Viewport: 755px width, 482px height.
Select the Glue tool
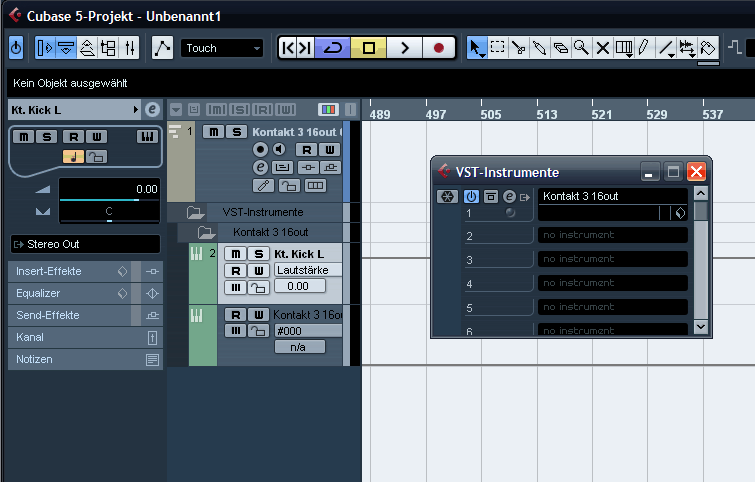point(539,48)
